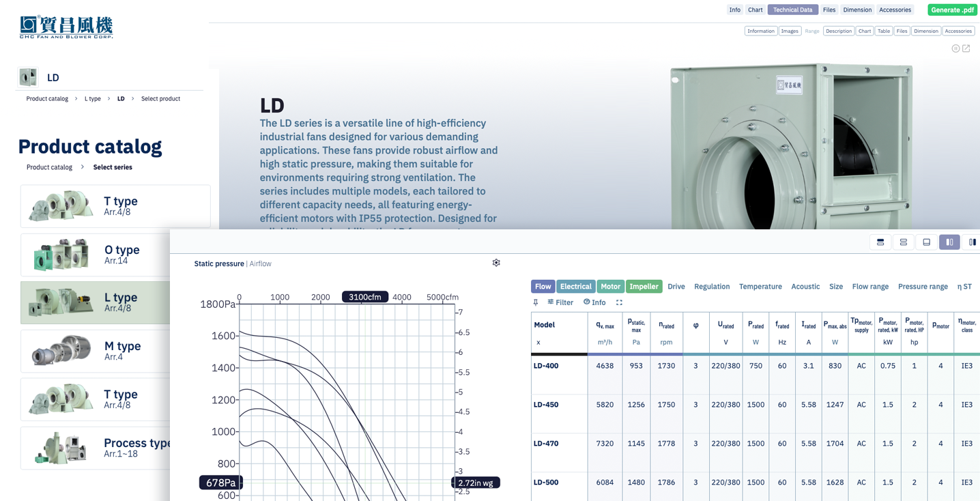The height and width of the screenshot is (501, 980).
Task: Open the Process type series card
Action: pos(96,448)
